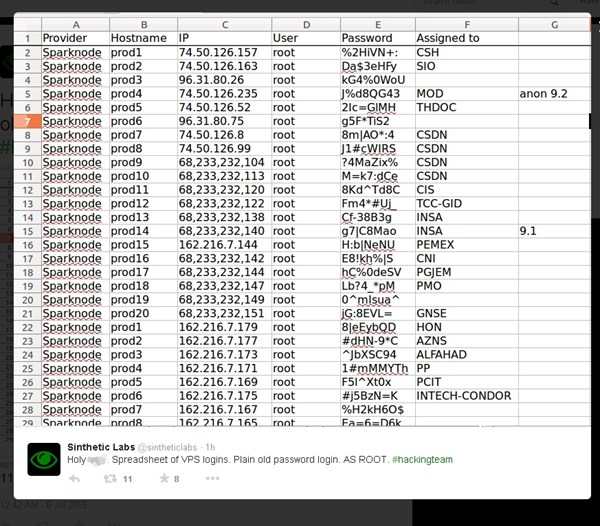Reply to the Sinthetic Labs tweet
Viewport: 600px width, 526px height.
pyautogui.click(x=74, y=478)
